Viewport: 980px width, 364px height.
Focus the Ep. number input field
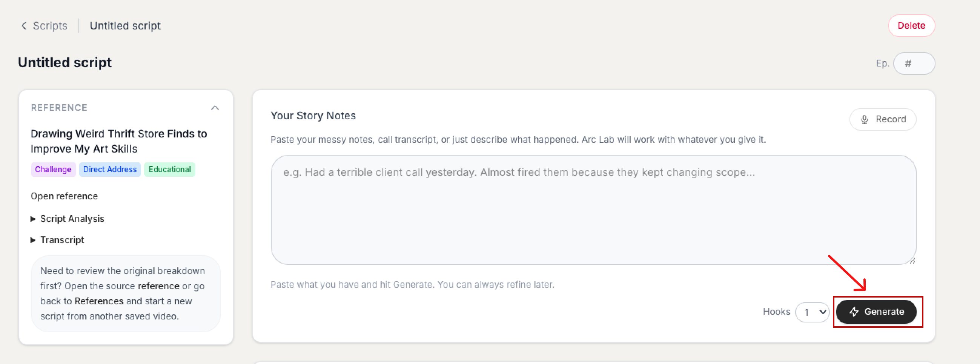tap(914, 63)
